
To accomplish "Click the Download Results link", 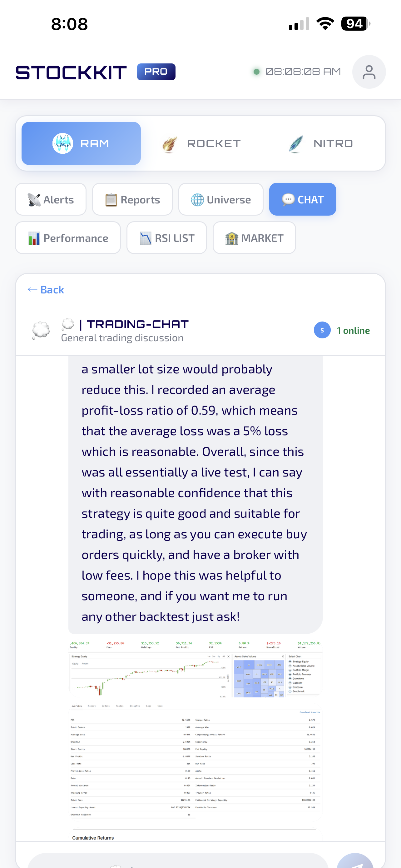I will (310, 713).
